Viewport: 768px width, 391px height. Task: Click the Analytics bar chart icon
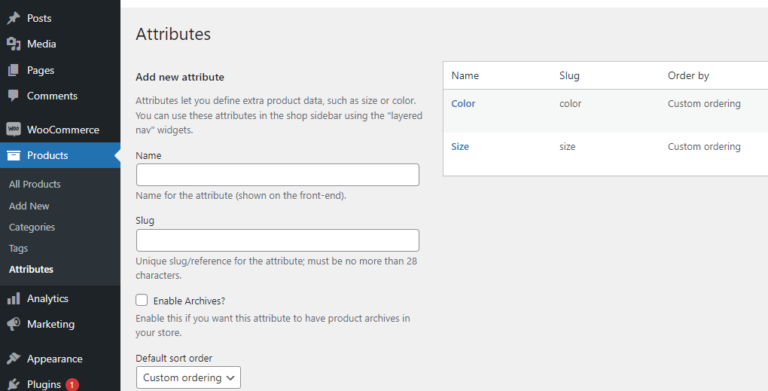(13, 298)
